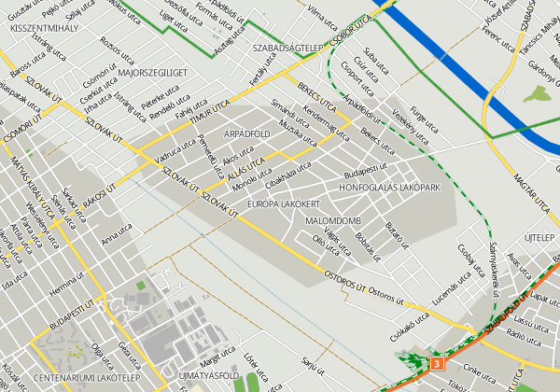The height and width of the screenshot is (392, 560).
Task: Select the Csókakő utca street label
Action: (x=410, y=328)
